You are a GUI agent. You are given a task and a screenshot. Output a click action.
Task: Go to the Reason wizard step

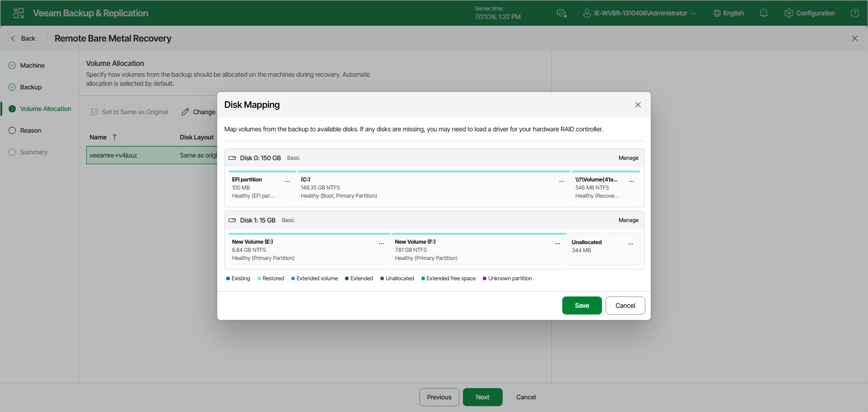click(30, 130)
